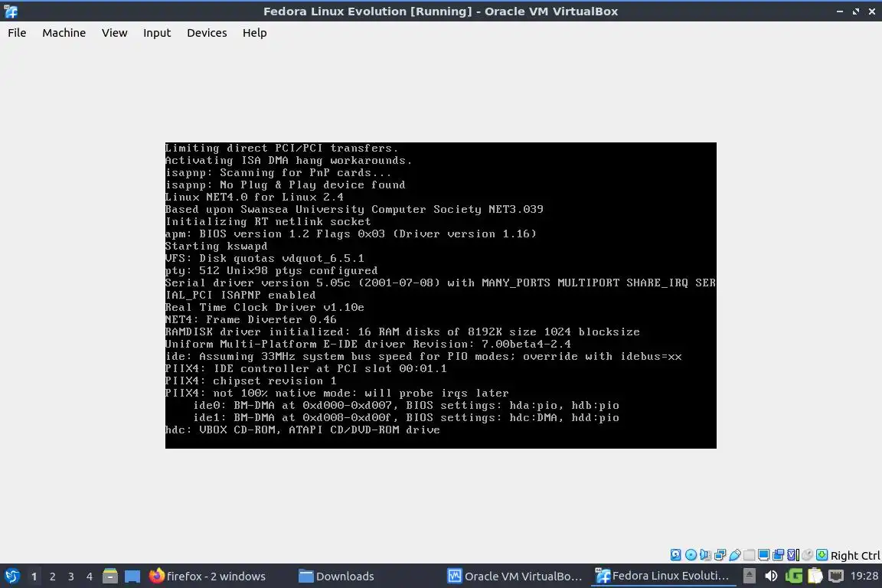
Task: Click the hard disk activity indicator
Action: coord(675,555)
